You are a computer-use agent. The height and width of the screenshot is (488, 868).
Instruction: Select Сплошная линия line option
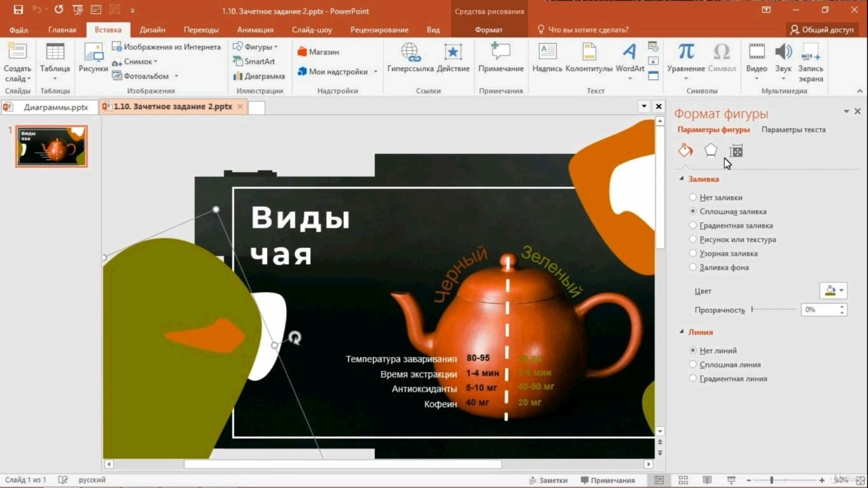pyautogui.click(x=724, y=365)
